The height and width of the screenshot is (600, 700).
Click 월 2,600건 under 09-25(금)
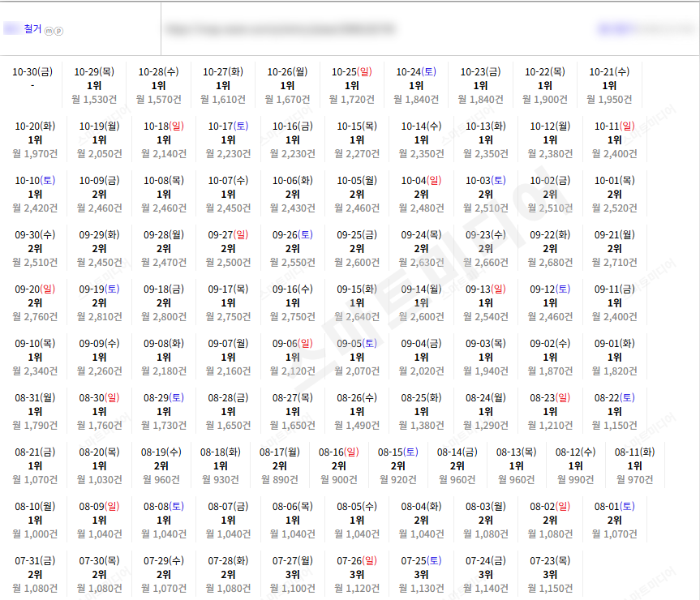click(357, 263)
